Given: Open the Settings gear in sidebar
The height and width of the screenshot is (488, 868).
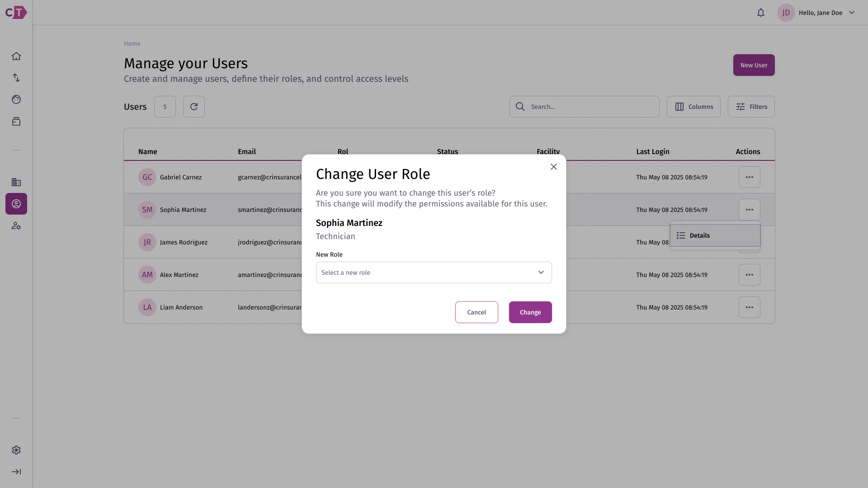Looking at the screenshot, I should coord(16,450).
